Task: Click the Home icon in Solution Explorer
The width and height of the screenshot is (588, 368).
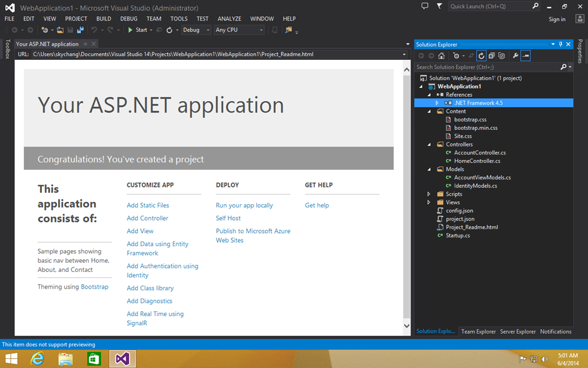Action: (x=442, y=56)
